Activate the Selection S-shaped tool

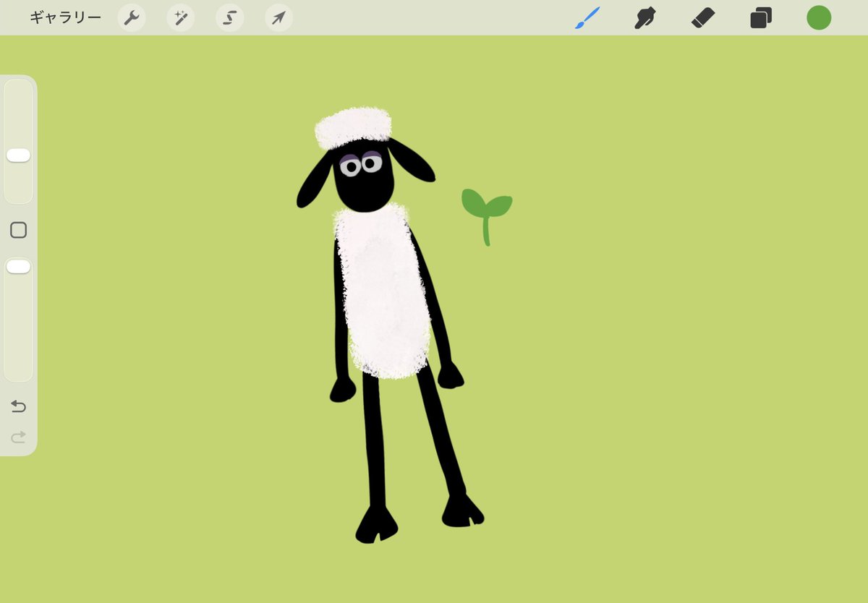pyautogui.click(x=230, y=18)
